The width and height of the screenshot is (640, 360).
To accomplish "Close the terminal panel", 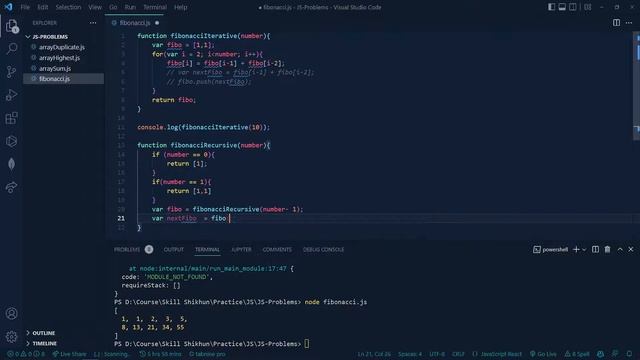I will [631, 249].
